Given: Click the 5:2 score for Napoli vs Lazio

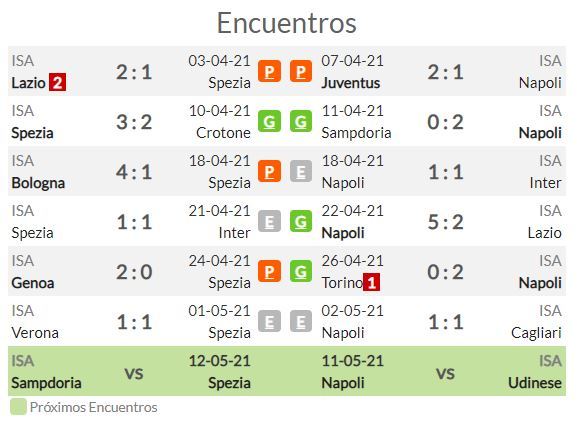Looking at the screenshot, I should coord(445,222).
